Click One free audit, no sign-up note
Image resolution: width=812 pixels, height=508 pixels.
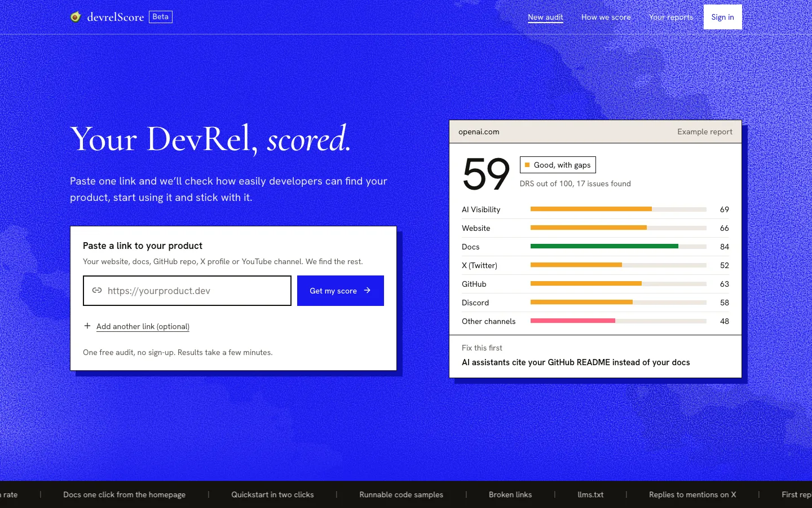tap(178, 352)
